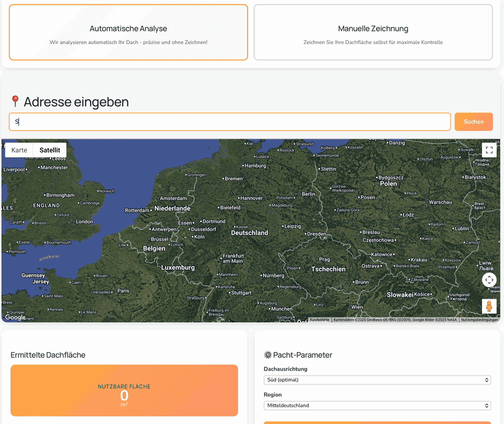Click the Slowakei label on the map
The width and height of the screenshot is (504, 424).
[400, 295]
